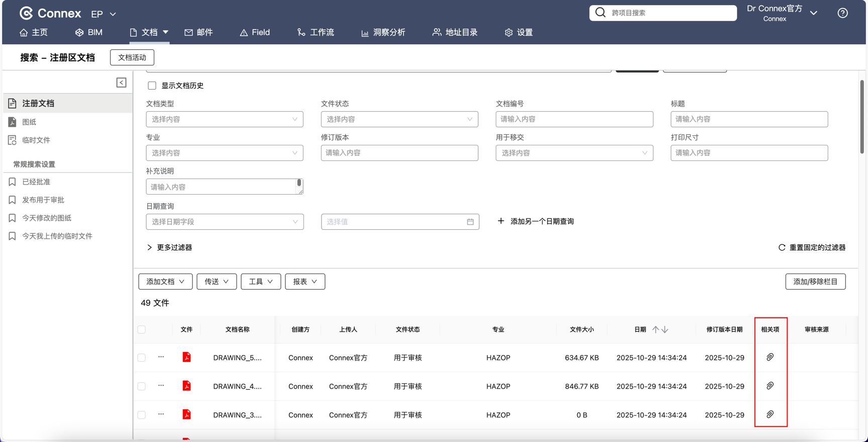Open three-dot menu for DRAWING_3 row

(x=161, y=414)
